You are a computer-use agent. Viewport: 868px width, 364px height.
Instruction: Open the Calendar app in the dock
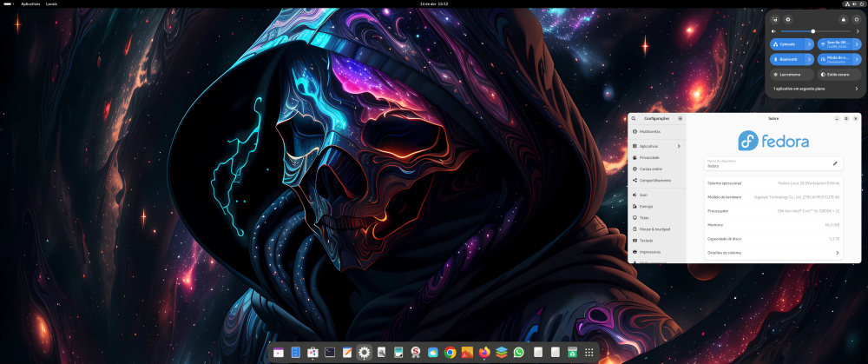coord(279,352)
